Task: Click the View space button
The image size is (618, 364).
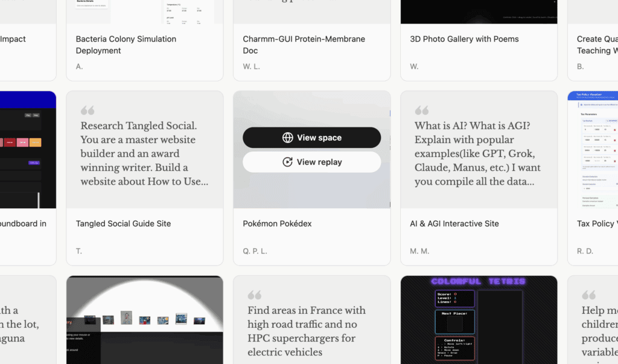Action: click(x=312, y=138)
